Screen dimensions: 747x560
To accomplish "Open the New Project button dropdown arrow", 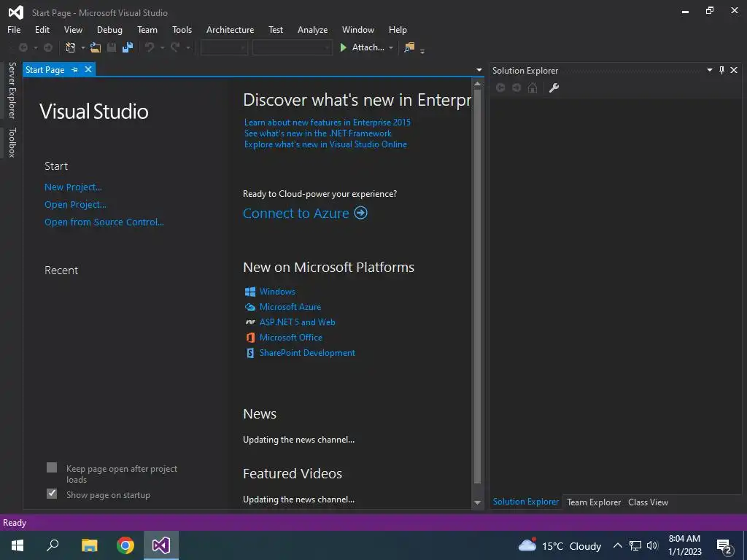I will 83,47.
